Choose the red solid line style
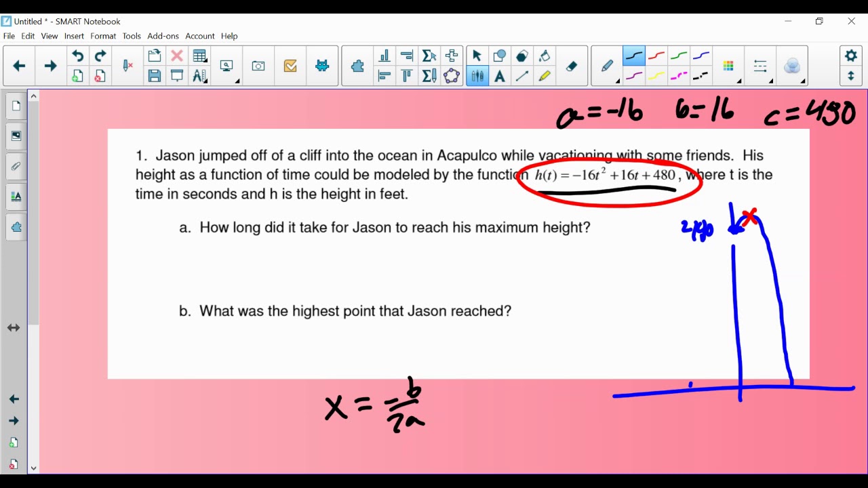The width and height of the screenshot is (868, 488). (x=656, y=56)
